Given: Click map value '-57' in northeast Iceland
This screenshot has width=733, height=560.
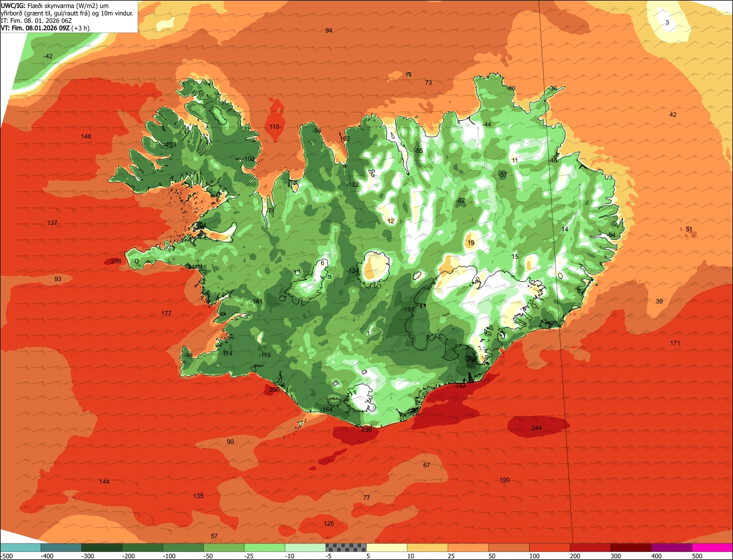Looking at the screenshot, I should (502, 175).
